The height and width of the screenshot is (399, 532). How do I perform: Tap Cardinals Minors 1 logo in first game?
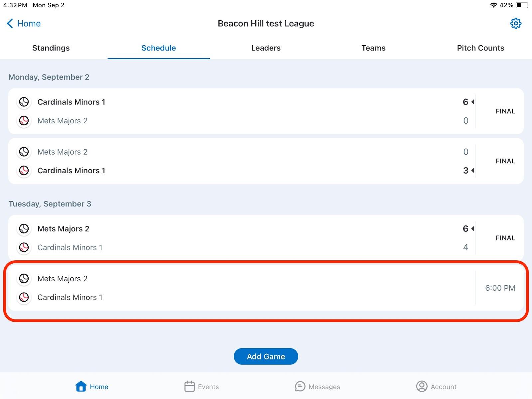tap(24, 102)
